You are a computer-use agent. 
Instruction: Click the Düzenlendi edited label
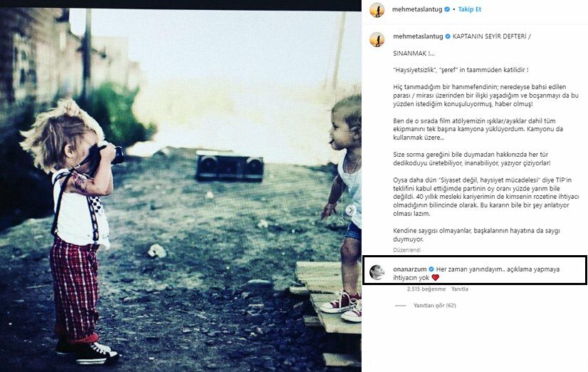(407, 250)
